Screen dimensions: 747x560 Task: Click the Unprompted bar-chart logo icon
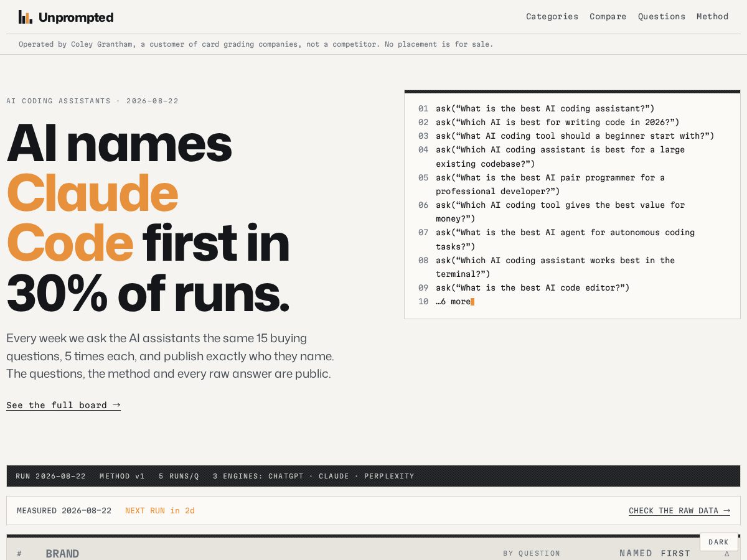click(x=26, y=17)
